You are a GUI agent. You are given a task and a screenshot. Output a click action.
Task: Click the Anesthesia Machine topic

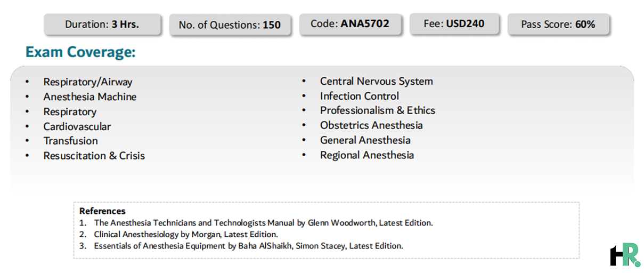coord(90,97)
